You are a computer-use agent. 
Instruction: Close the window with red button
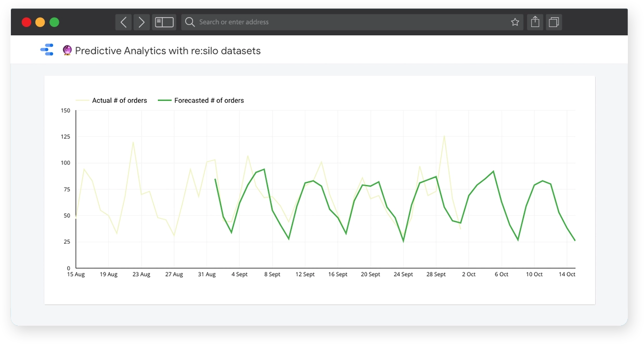click(x=26, y=22)
